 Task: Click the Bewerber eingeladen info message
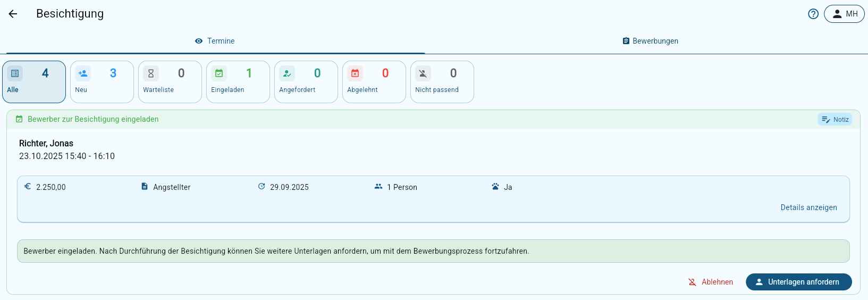(433, 251)
